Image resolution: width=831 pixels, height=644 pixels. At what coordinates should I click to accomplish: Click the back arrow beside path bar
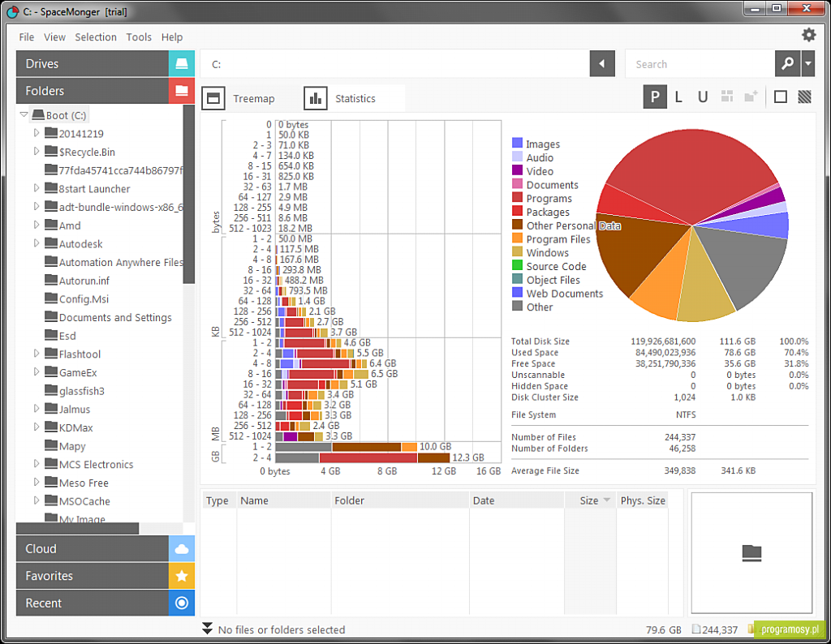pos(602,63)
